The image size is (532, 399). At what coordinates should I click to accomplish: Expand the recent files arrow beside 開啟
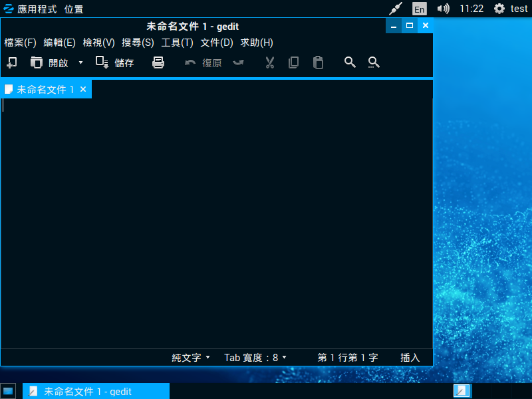[x=80, y=63]
